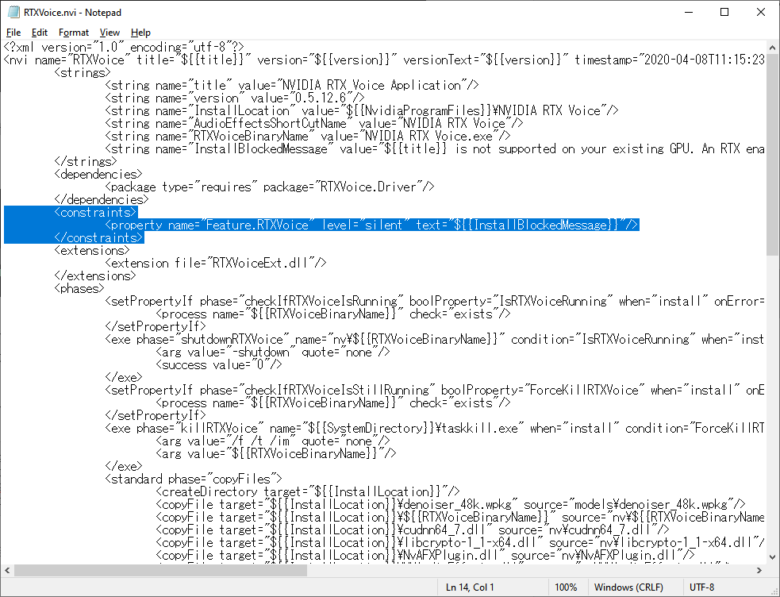Click the 'RTXVoiceBinaryName' string definition line

click(307, 136)
